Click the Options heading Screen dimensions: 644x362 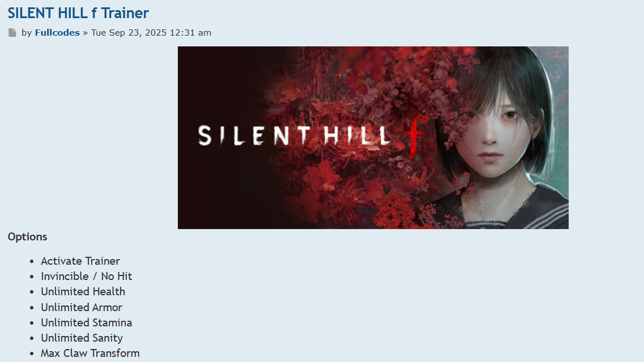[28, 237]
